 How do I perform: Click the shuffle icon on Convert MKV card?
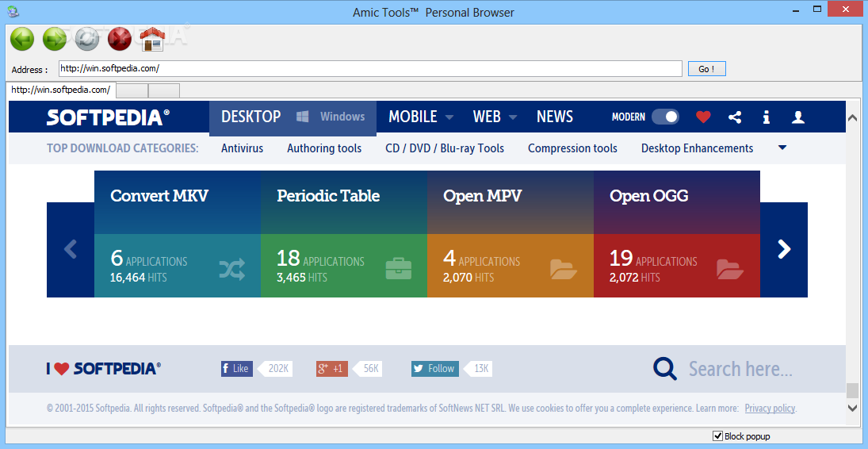[232, 269]
